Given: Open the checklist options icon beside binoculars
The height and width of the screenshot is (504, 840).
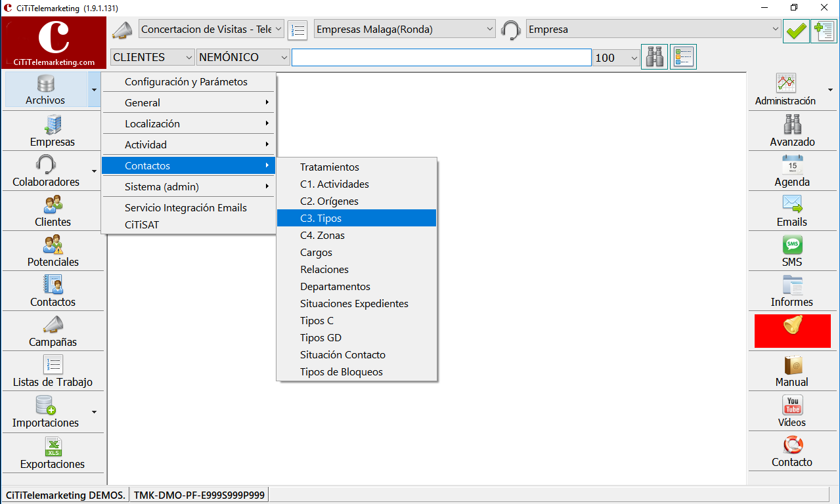Looking at the screenshot, I should [x=683, y=57].
